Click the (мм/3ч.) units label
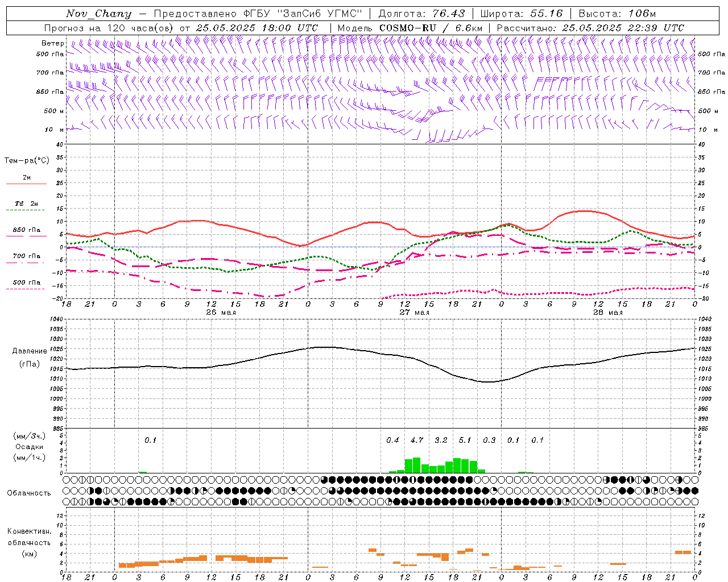Viewport: 728px width, 582px height. click(29, 436)
